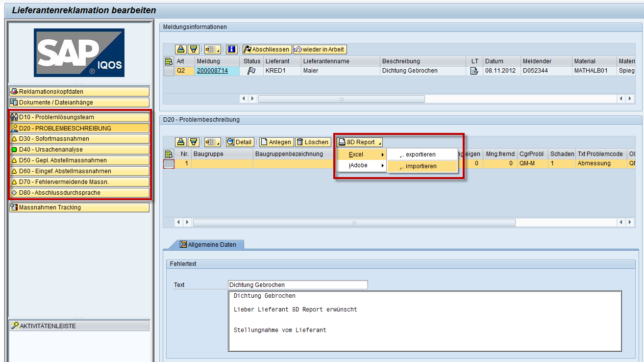Click the AKTIVITÄTENLEISTE panel header

(x=79, y=326)
